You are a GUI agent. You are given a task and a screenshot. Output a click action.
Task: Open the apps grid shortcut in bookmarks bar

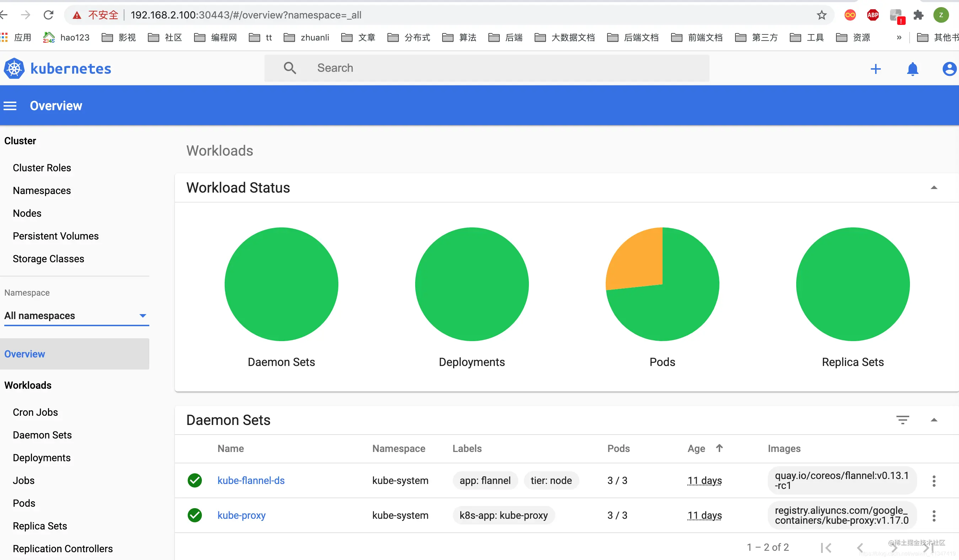(x=4, y=37)
